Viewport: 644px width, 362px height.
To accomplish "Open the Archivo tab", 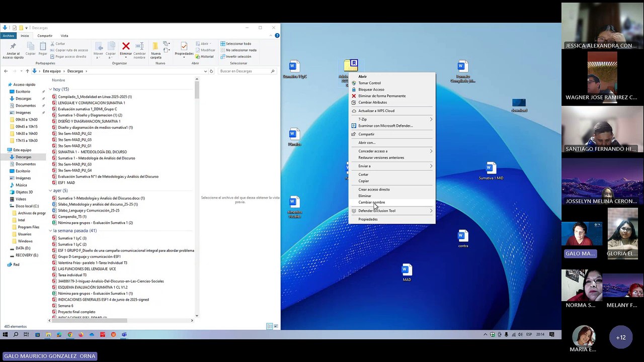I will coord(9,36).
